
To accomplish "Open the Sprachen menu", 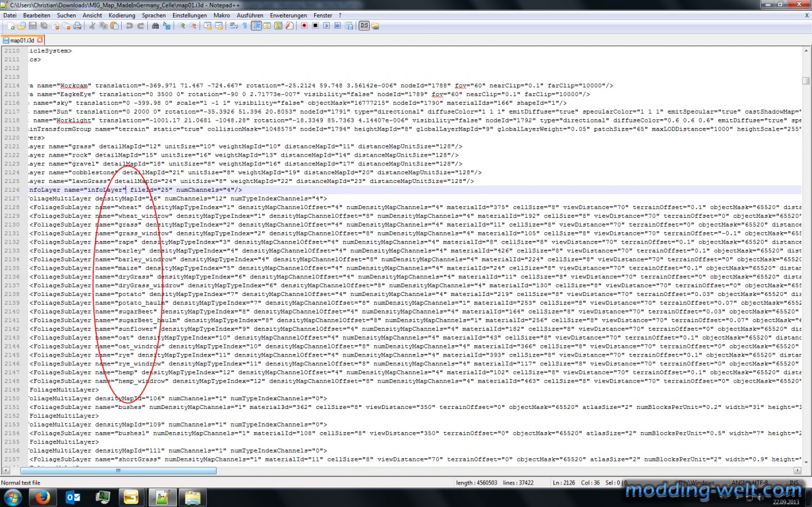I will pyautogui.click(x=154, y=15).
